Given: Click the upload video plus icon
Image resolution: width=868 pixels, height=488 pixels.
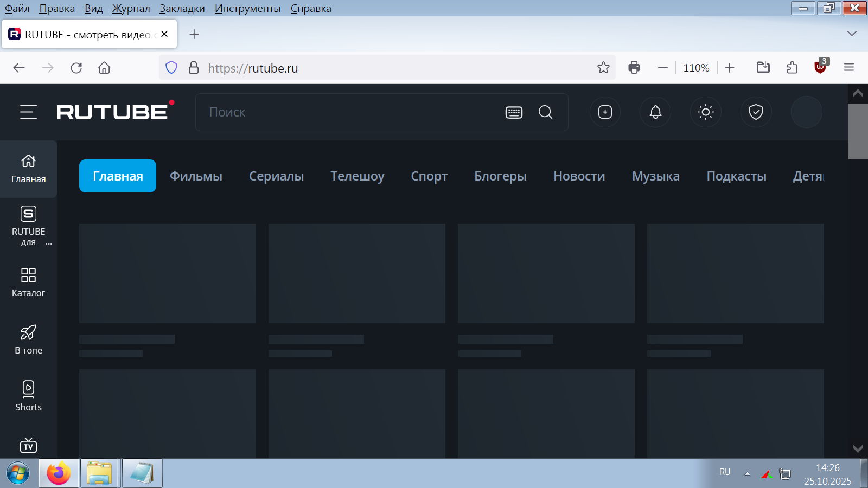Looking at the screenshot, I should coord(605,112).
